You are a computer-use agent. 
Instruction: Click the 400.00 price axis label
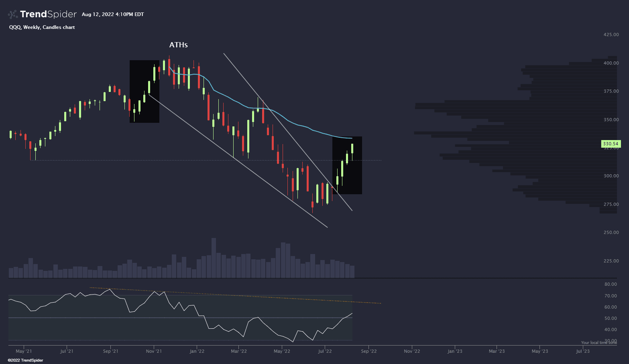(x=611, y=63)
